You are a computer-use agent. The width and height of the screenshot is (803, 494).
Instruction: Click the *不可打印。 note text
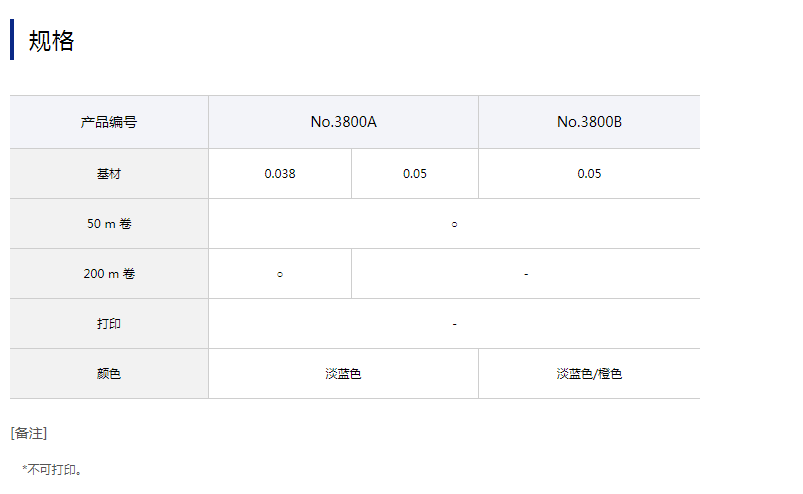(x=52, y=469)
